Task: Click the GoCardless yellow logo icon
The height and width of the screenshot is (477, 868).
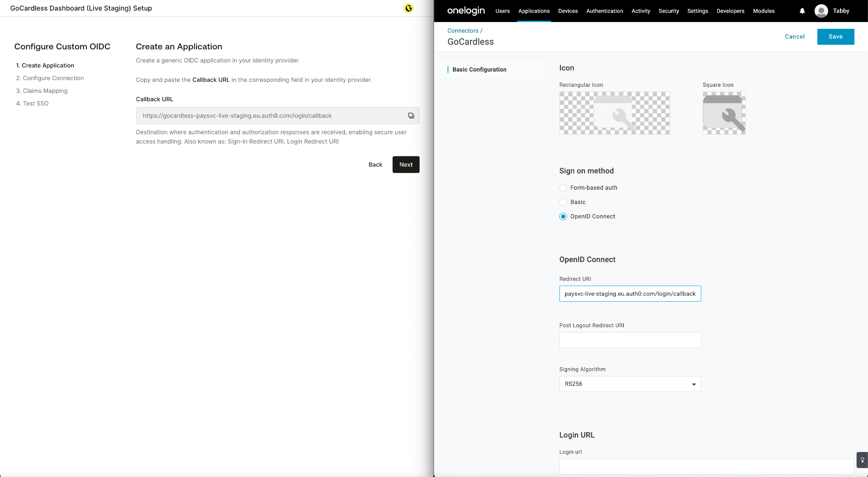Action: coord(409,8)
